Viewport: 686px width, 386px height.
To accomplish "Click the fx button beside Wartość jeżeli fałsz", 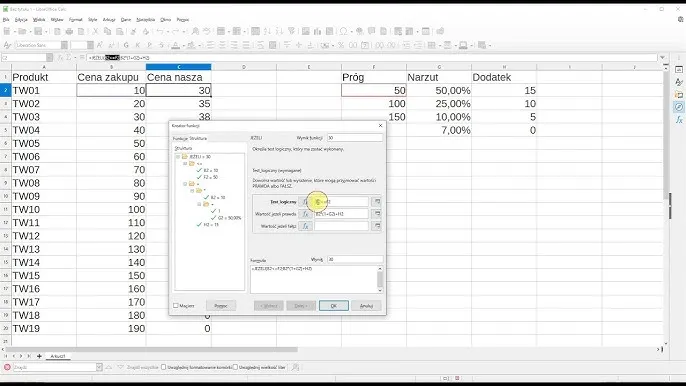I will [x=305, y=226].
